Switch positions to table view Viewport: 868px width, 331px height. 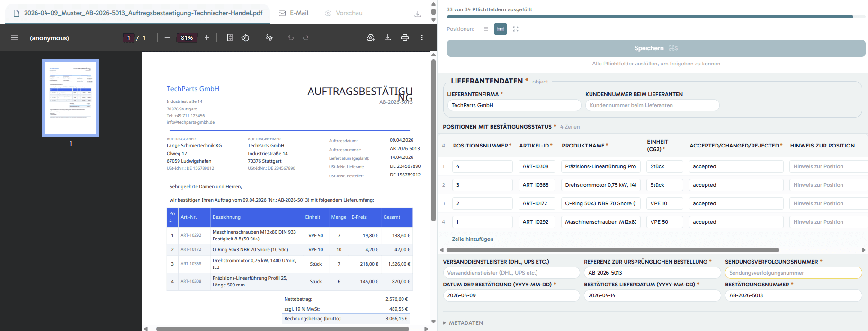click(501, 29)
